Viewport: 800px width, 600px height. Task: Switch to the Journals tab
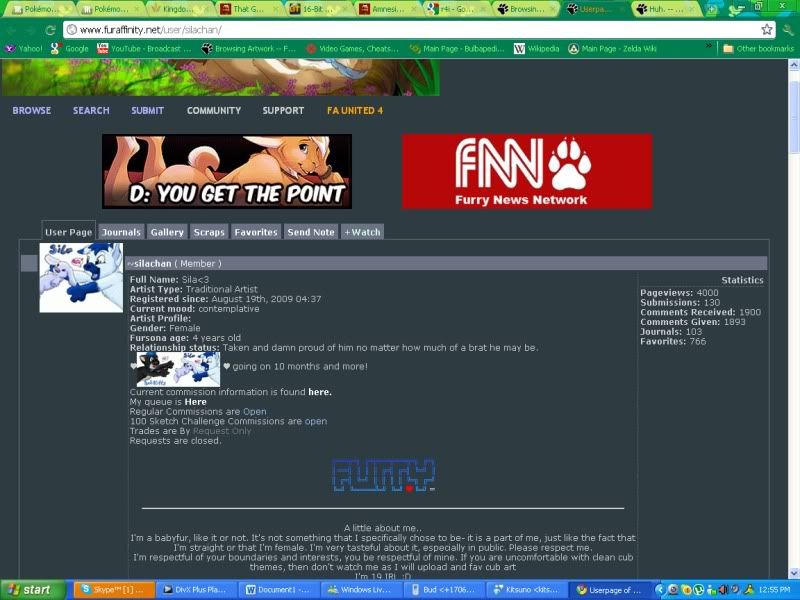121,232
